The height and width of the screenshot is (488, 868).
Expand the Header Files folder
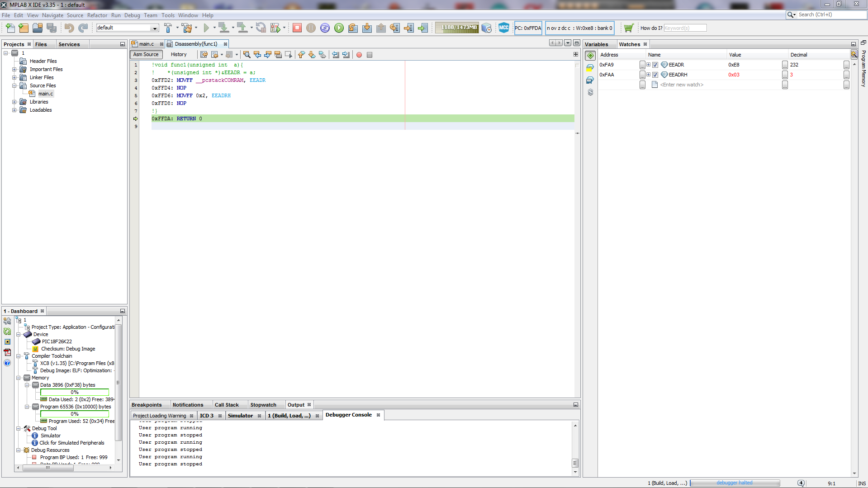[14, 61]
